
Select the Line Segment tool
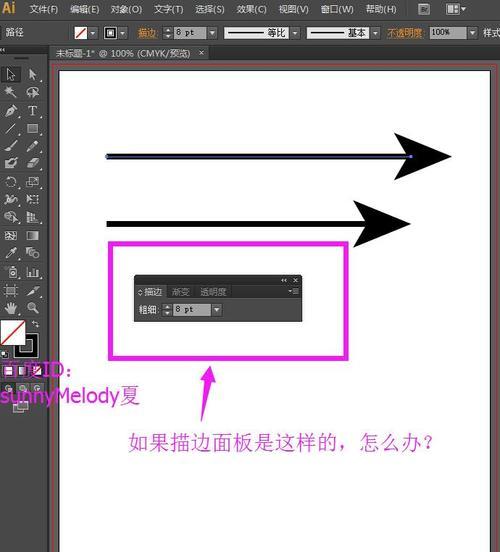point(11,128)
